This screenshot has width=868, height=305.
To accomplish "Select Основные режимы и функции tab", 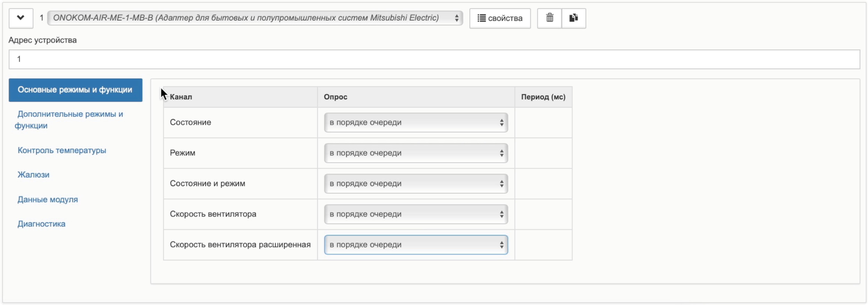I will pos(75,90).
